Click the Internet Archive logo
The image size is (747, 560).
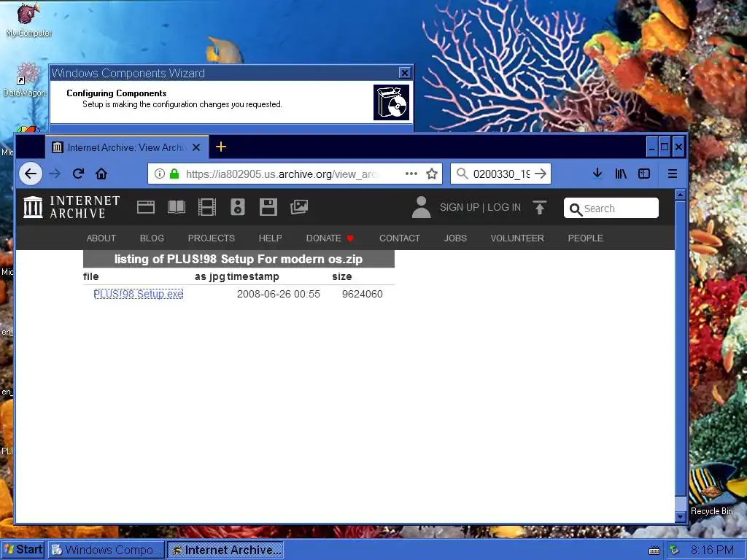[72, 207]
